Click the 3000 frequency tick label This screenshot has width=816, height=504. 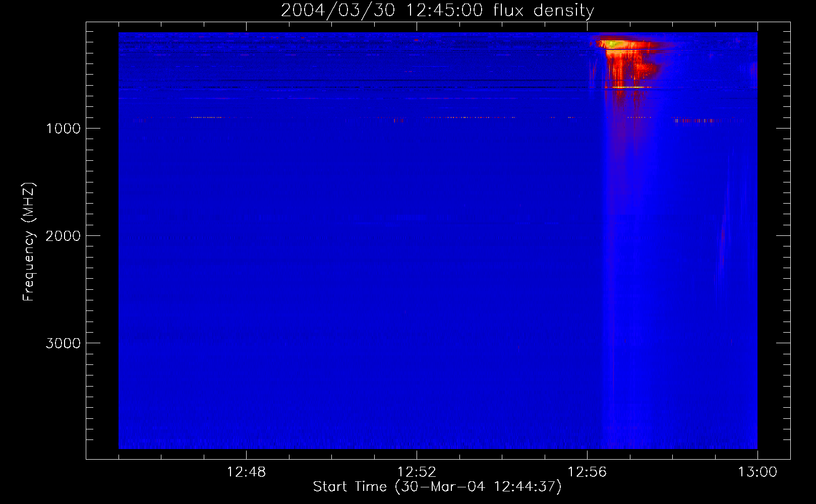coord(63,343)
